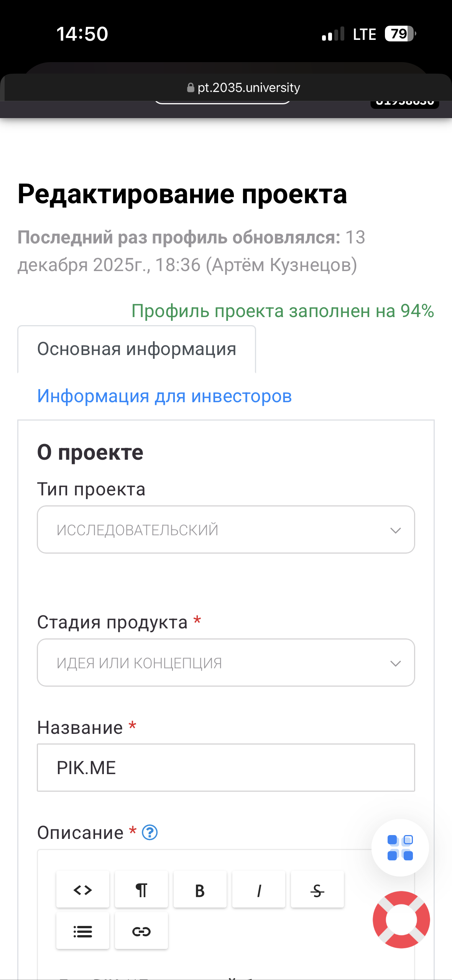Switch to Основная информация tab
Image resolution: width=452 pixels, height=980 pixels.
pos(136,349)
